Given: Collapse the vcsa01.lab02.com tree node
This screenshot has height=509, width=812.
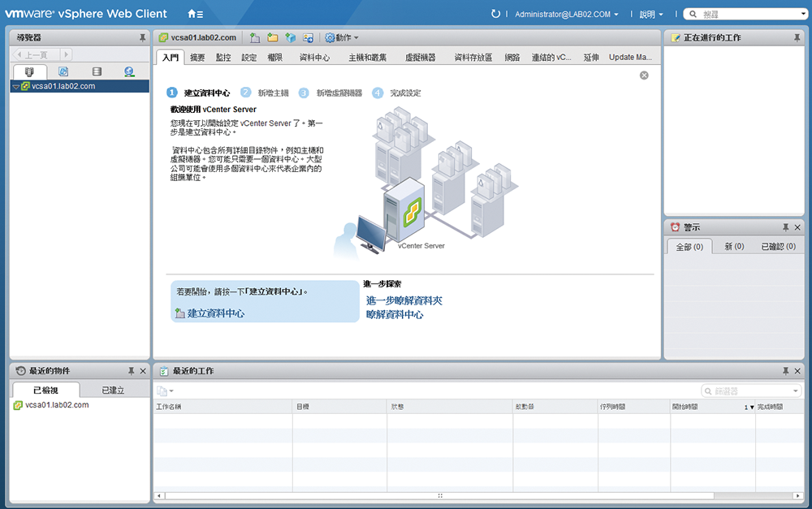Looking at the screenshot, I should [x=16, y=87].
